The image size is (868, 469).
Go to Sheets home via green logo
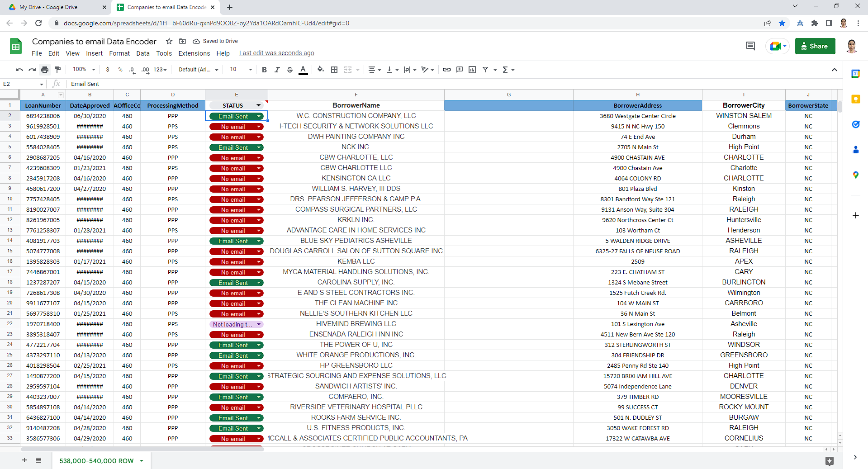tap(16, 46)
